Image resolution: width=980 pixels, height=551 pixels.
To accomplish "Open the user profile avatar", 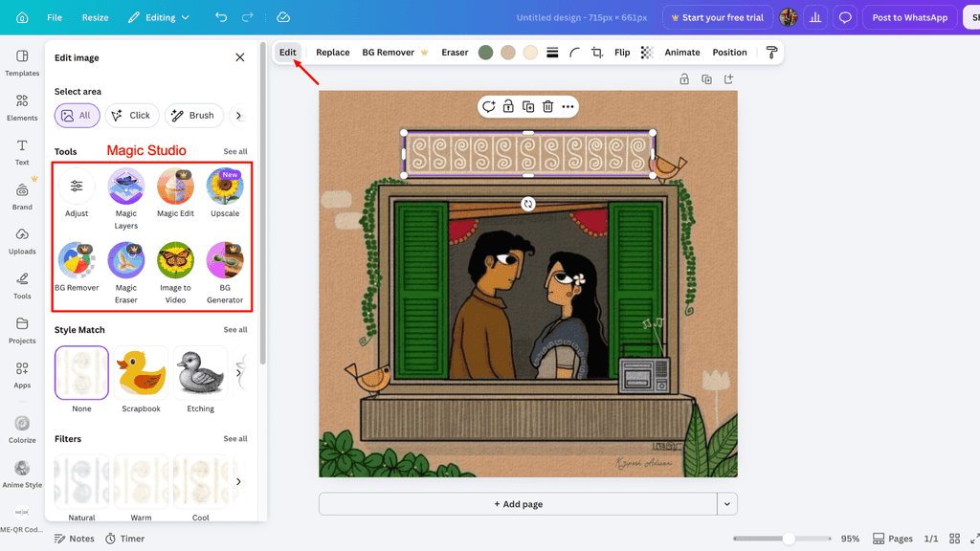I will 789,17.
